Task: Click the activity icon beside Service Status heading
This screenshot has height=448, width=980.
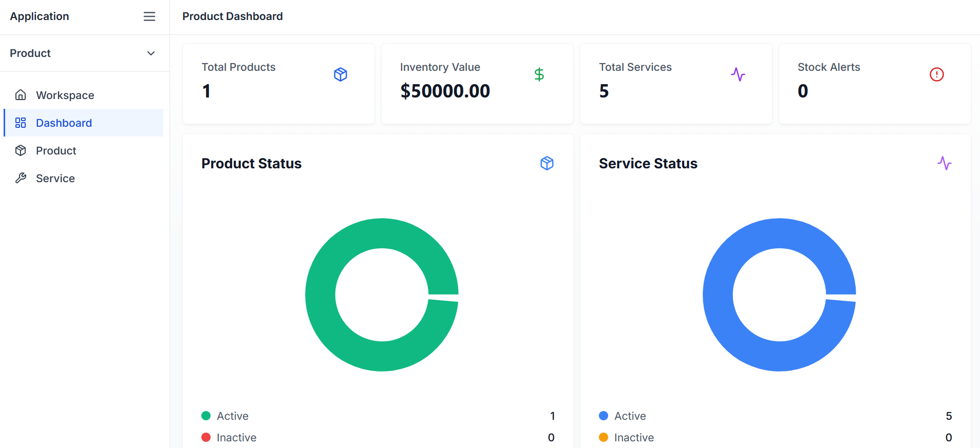Action: pos(944,163)
